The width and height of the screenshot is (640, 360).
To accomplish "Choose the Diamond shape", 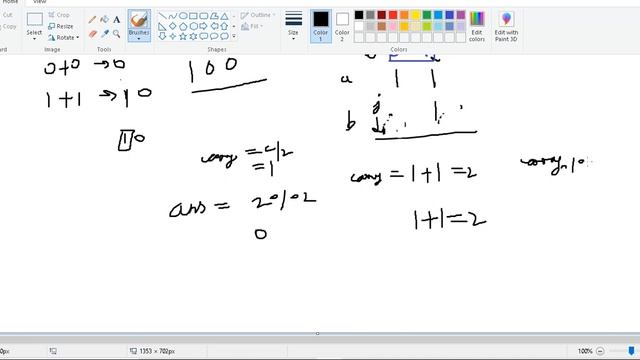I will point(173,27).
